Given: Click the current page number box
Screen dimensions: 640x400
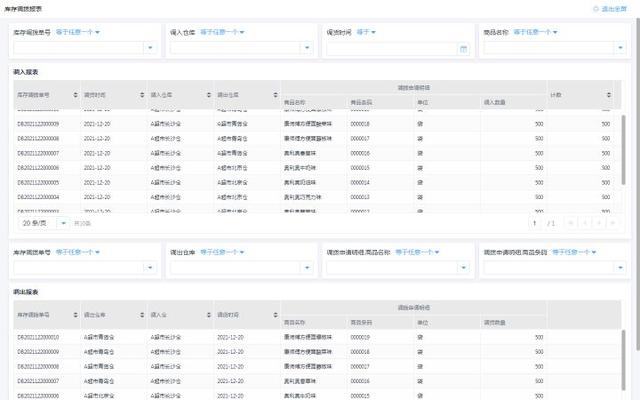Looking at the screenshot, I should point(535,223).
